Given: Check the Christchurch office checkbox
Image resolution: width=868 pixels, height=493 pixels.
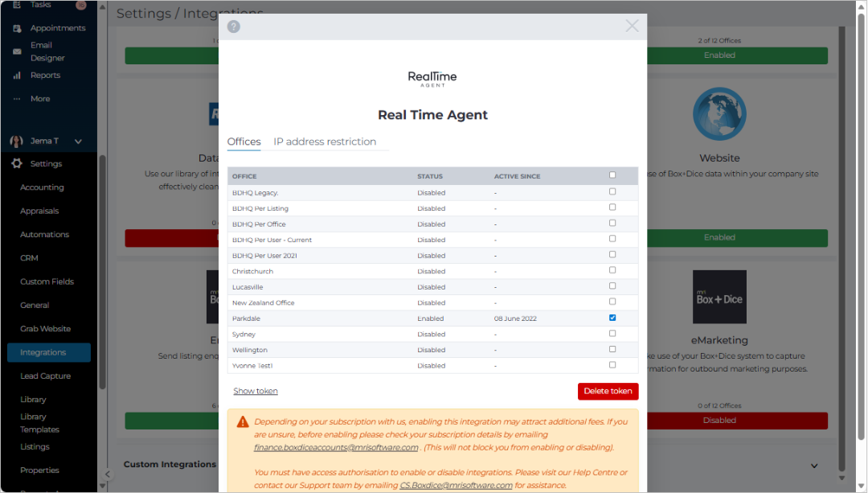Looking at the screenshot, I should pyautogui.click(x=612, y=270).
